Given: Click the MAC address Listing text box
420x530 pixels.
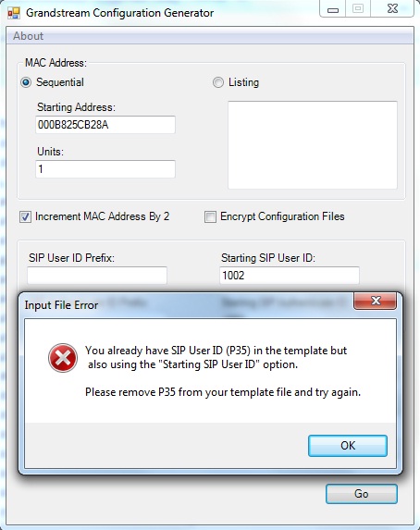Looking at the screenshot, I should (x=313, y=145).
